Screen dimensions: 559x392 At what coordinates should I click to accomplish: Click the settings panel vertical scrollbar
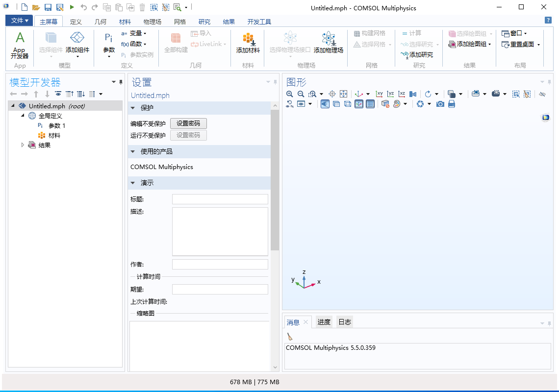(x=275, y=180)
